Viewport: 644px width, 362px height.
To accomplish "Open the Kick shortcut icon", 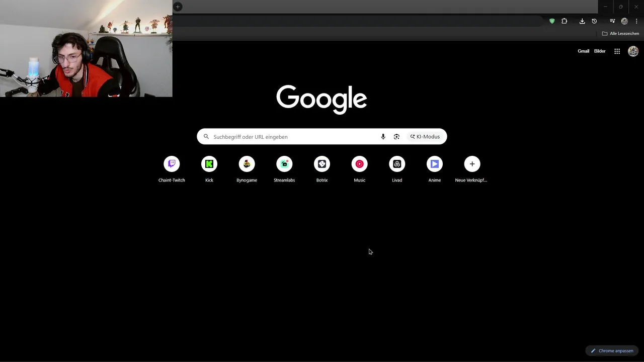I will 209,164.
